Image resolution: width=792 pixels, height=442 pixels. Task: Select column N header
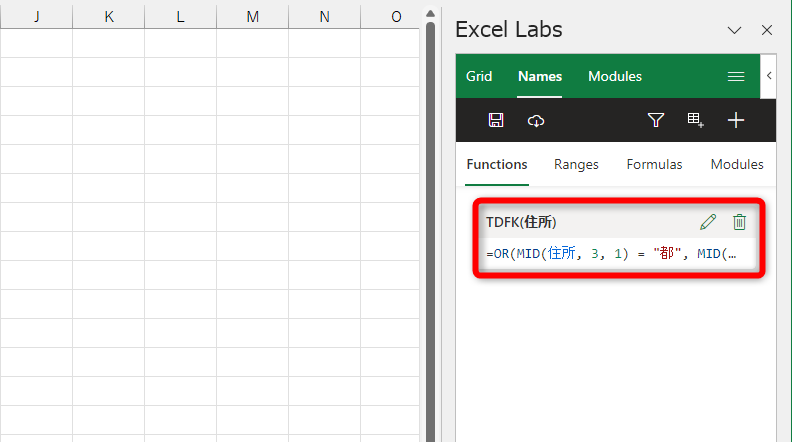[324, 17]
